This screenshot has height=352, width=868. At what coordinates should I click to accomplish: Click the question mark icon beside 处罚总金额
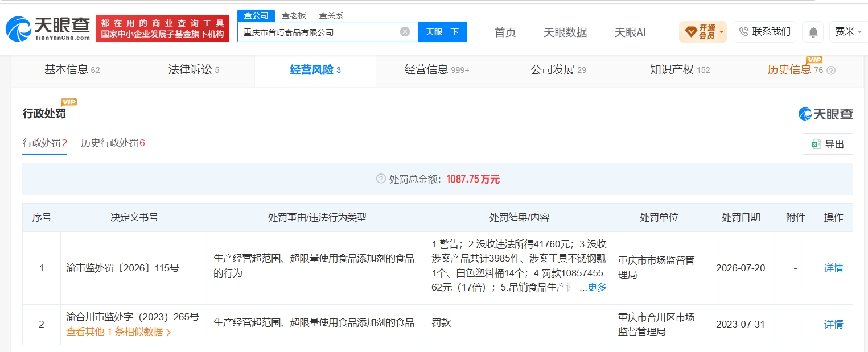pos(381,179)
